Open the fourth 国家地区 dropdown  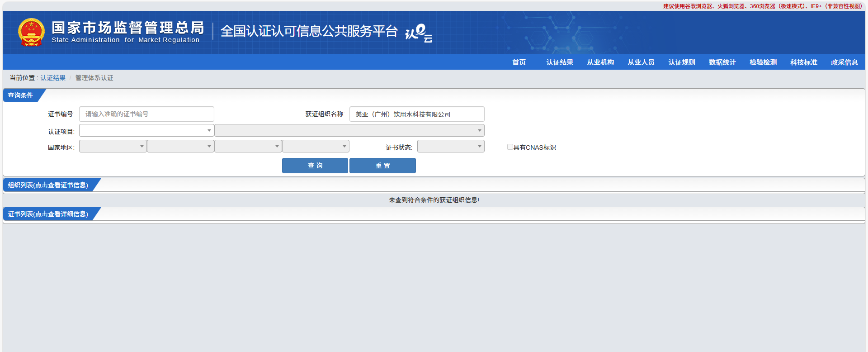click(316, 146)
